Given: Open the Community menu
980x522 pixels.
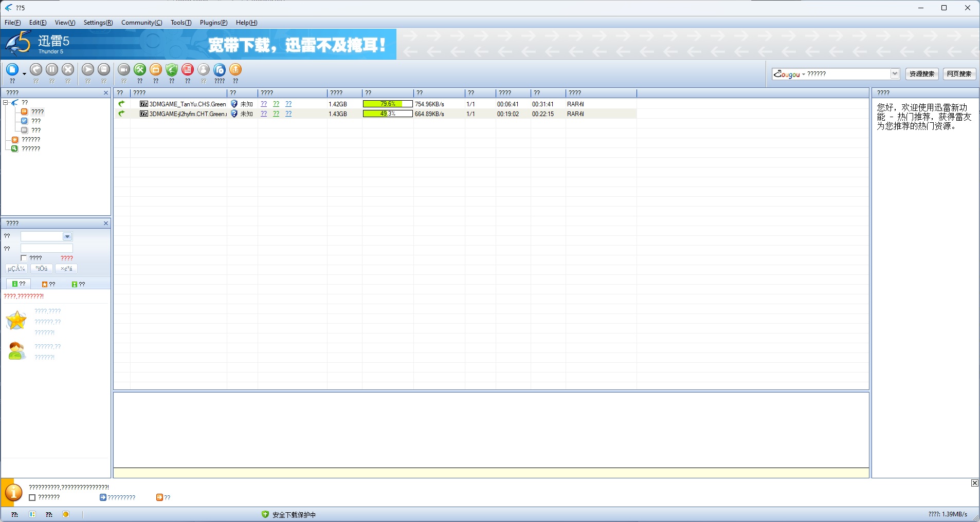Looking at the screenshot, I should pyautogui.click(x=142, y=23).
